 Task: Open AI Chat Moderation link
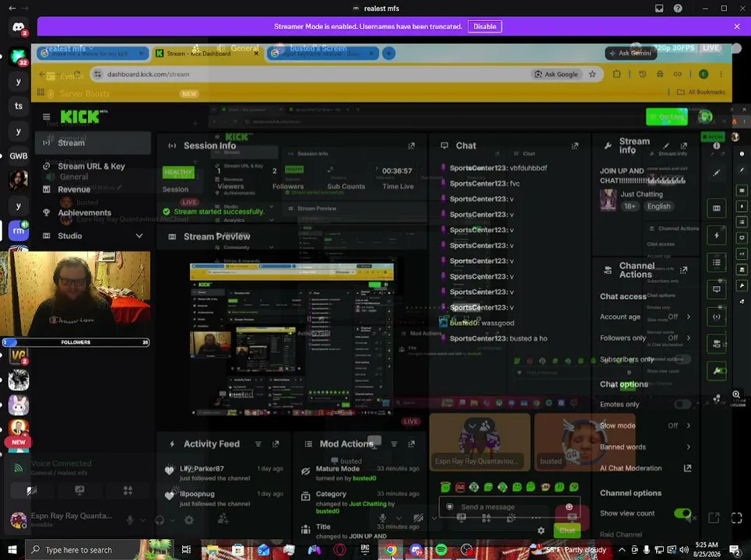click(645, 468)
